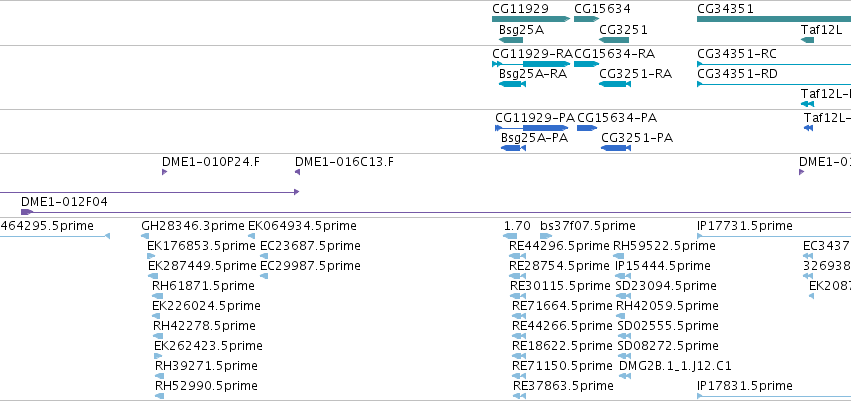Select the DME1-010P24.F marker arrow
851x401 pixels.
[x=164, y=172]
